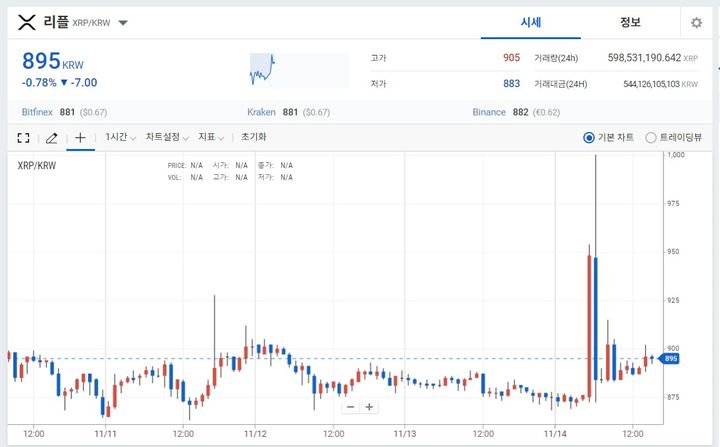
Task: Open the Kraken price link
Action: pyautogui.click(x=261, y=112)
